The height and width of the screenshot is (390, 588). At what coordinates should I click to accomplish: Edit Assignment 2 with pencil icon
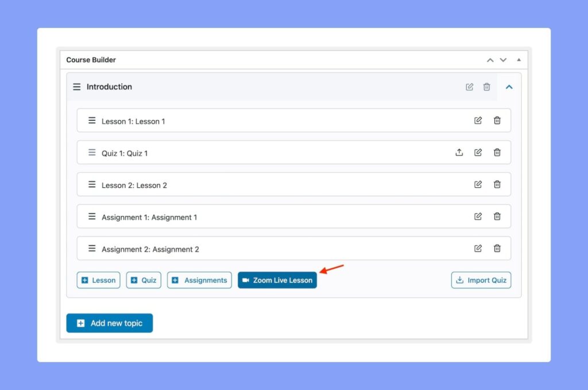pyautogui.click(x=478, y=249)
